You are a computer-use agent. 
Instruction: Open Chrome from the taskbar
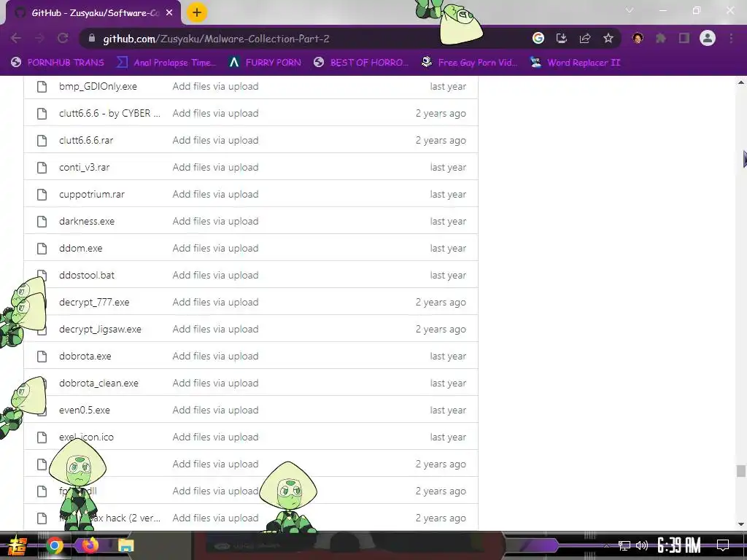55,545
